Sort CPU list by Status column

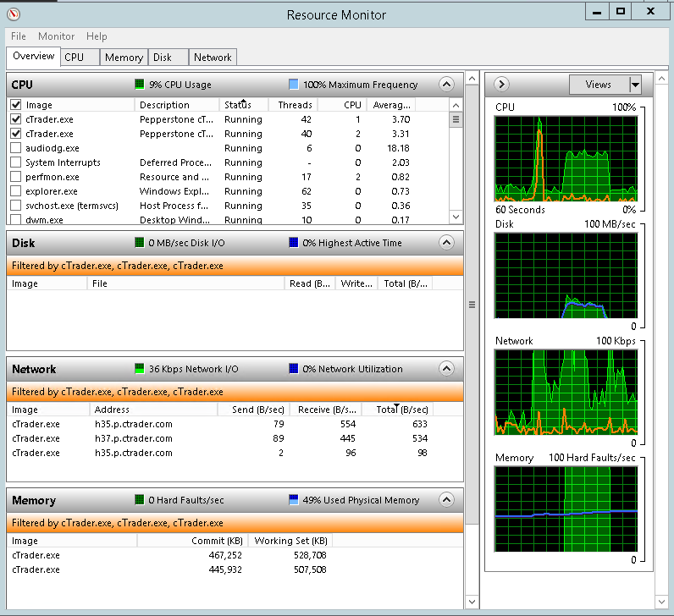(244, 105)
